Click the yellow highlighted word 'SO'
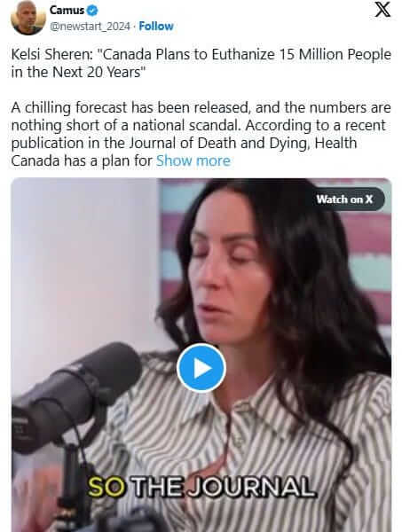 tap(106, 487)
